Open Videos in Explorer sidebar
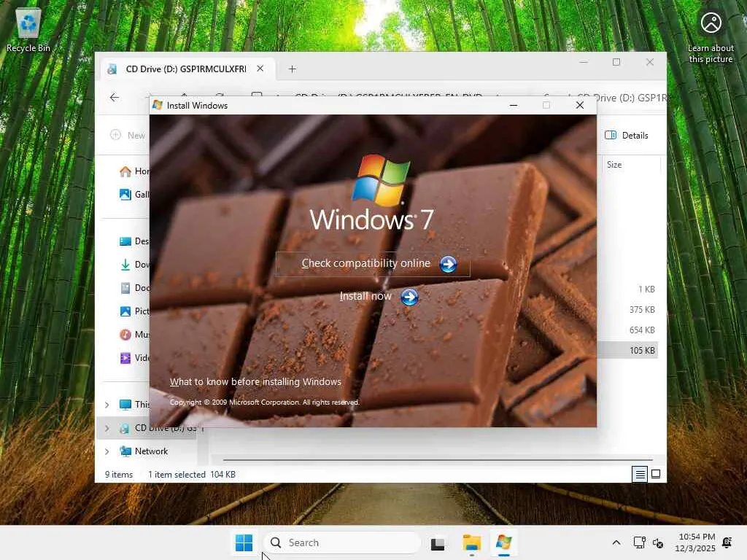The image size is (747, 560). (x=135, y=358)
